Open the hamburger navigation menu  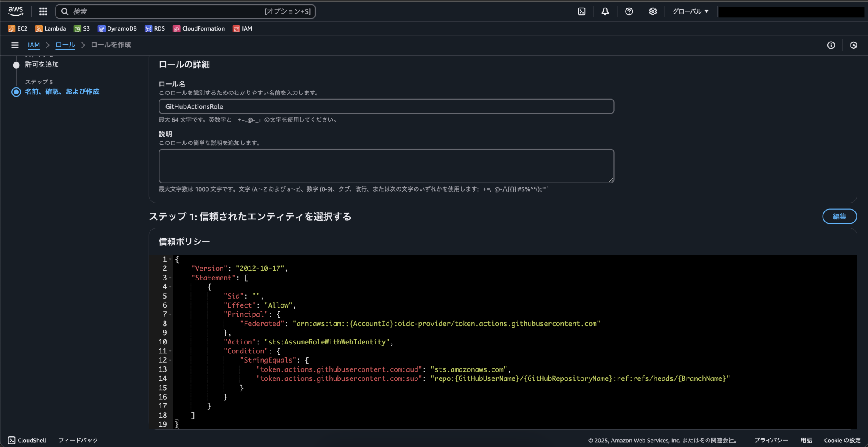coord(15,45)
